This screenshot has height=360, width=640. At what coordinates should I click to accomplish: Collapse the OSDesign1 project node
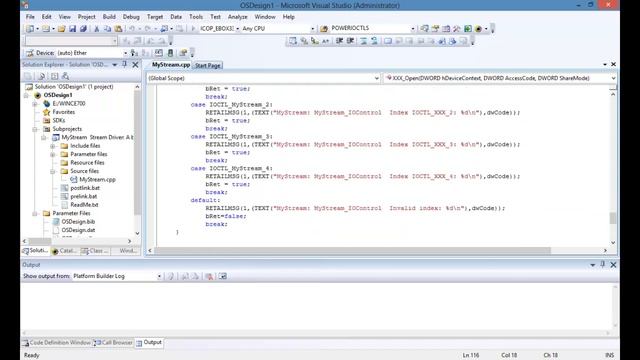(x=26, y=95)
